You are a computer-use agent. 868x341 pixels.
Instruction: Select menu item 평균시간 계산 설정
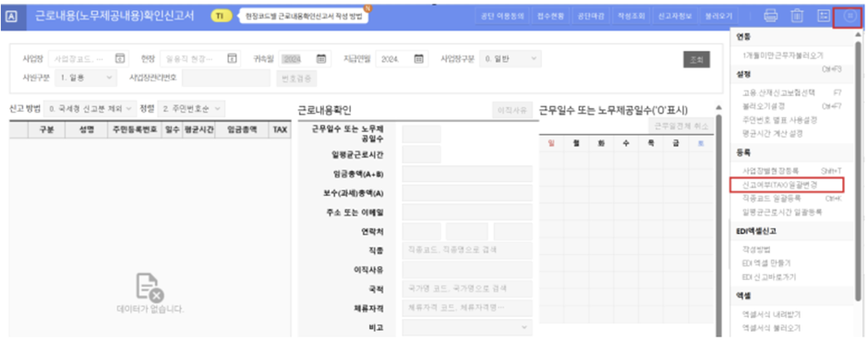click(x=772, y=133)
